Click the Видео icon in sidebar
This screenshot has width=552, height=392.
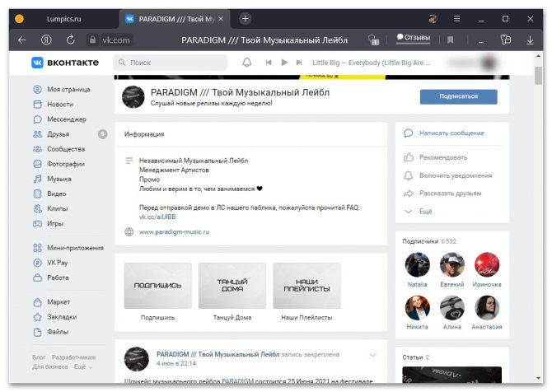[37, 194]
